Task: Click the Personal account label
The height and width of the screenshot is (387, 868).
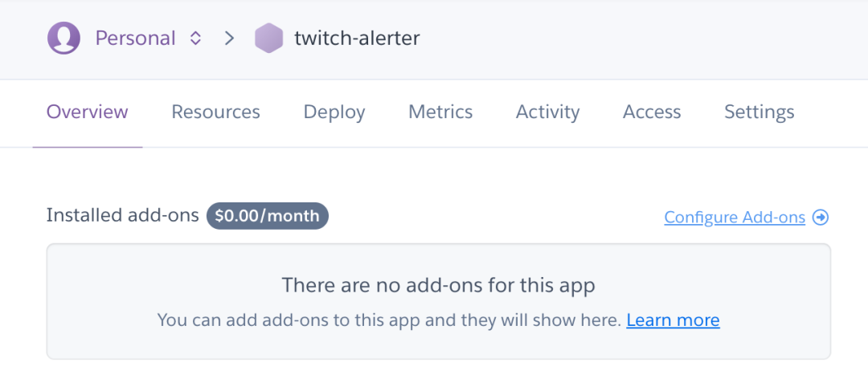Action: (x=136, y=39)
